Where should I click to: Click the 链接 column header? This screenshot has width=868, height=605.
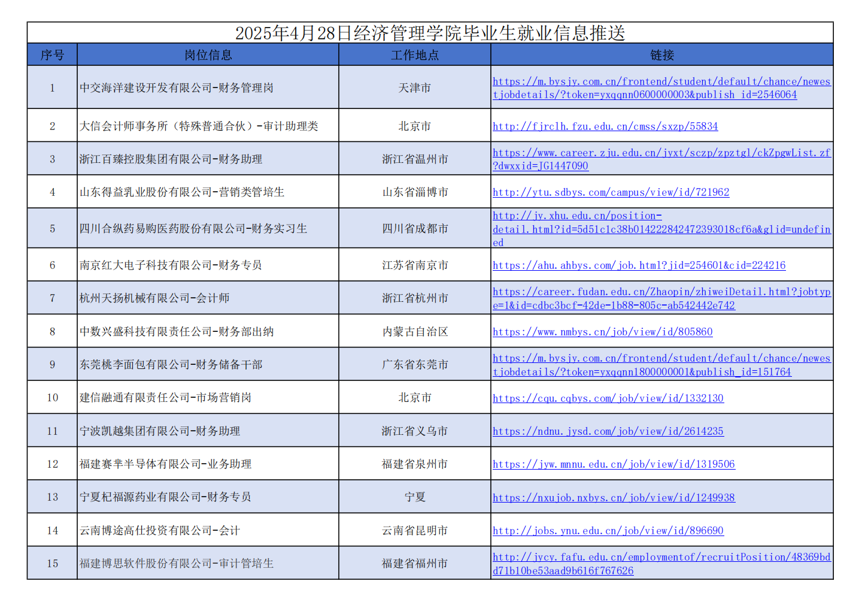661,55
